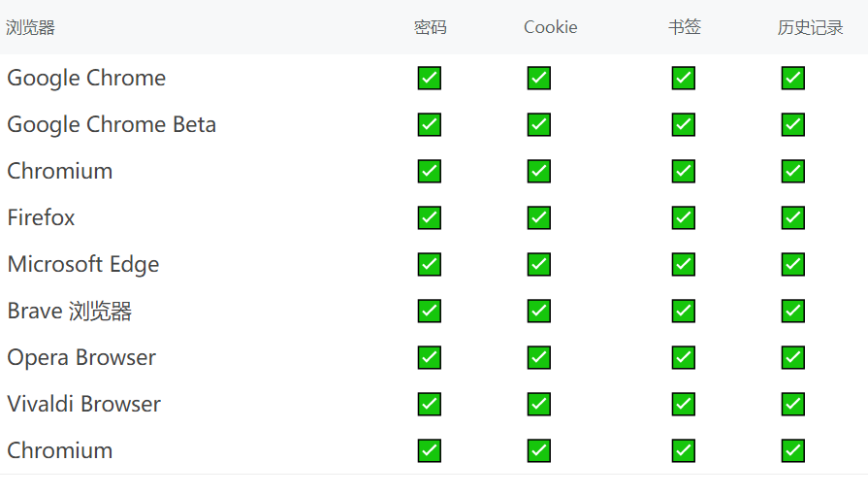Viewport: 868px width, 495px height.
Task: Click Vivaldi Browser's 密码 checkmark
Action: click(430, 404)
